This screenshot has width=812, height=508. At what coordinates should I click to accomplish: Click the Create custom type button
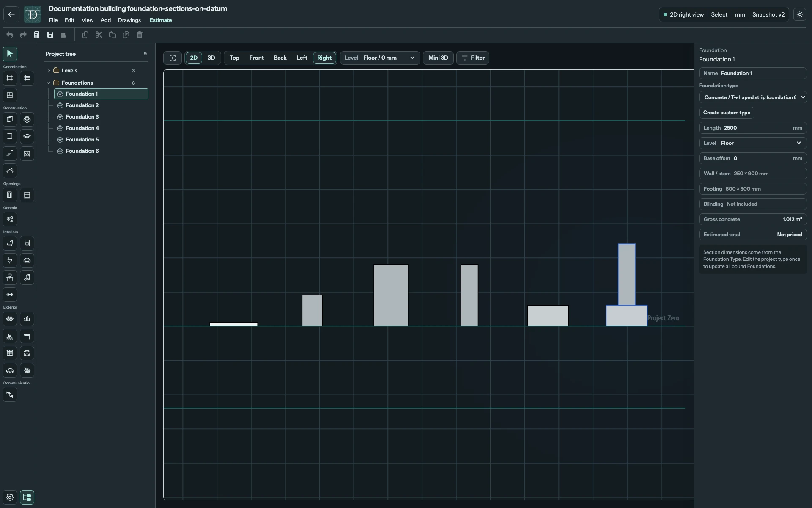pos(727,113)
